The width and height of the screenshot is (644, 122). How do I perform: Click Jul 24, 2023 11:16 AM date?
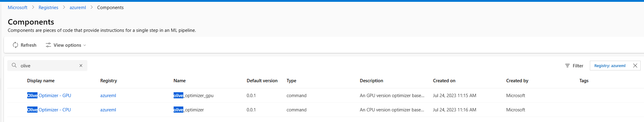click(455, 110)
